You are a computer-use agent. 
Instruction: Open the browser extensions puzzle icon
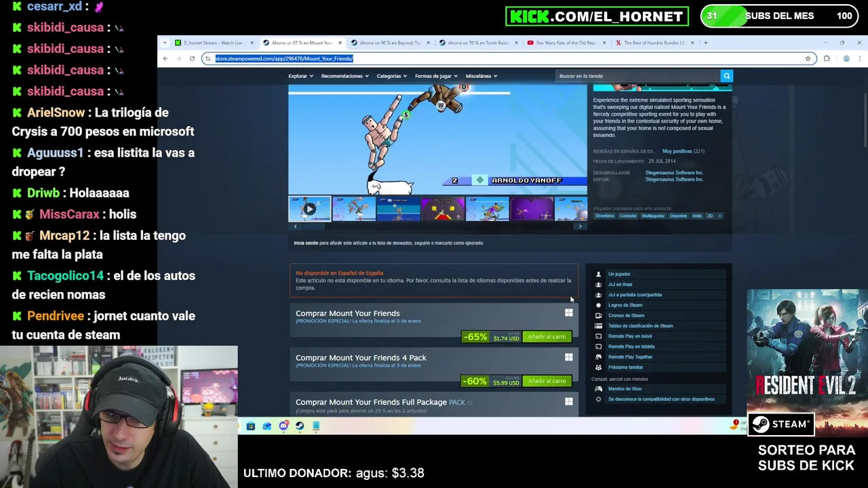coord(827,58)
